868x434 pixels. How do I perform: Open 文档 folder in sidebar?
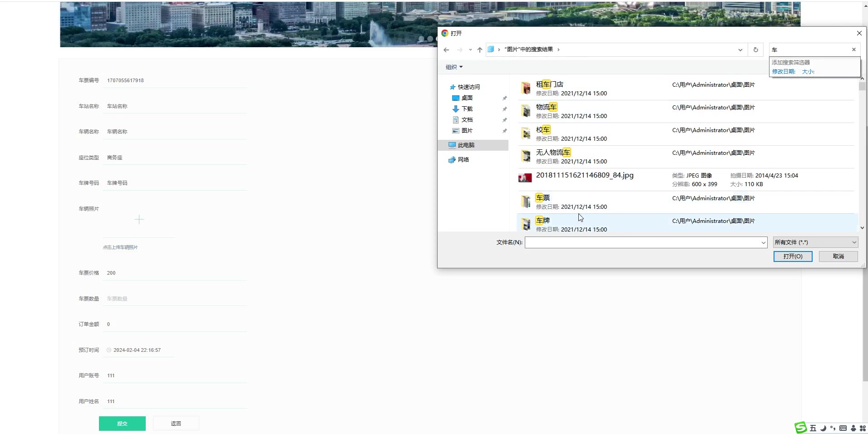click(x=467, y=120)
